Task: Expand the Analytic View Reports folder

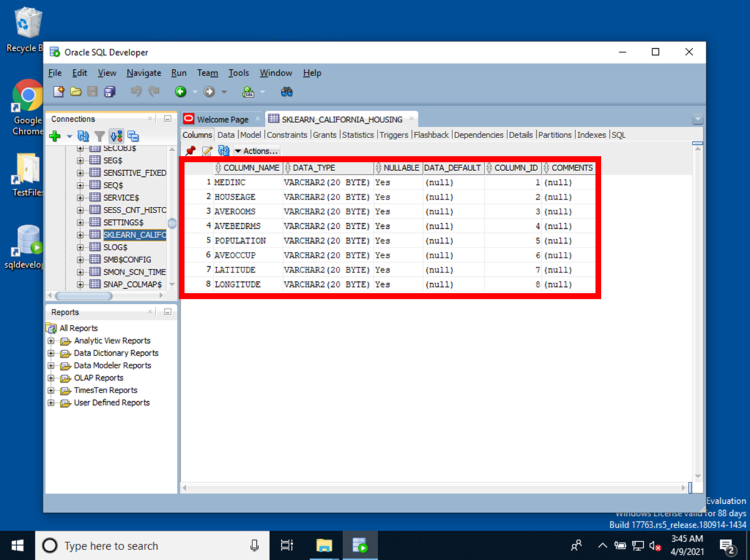Action: pyautogui.click(x=51, y=341)
